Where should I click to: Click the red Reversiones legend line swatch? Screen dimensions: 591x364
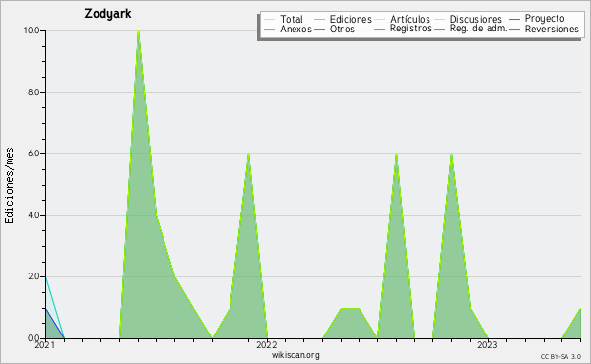click(x=514, y=29)
